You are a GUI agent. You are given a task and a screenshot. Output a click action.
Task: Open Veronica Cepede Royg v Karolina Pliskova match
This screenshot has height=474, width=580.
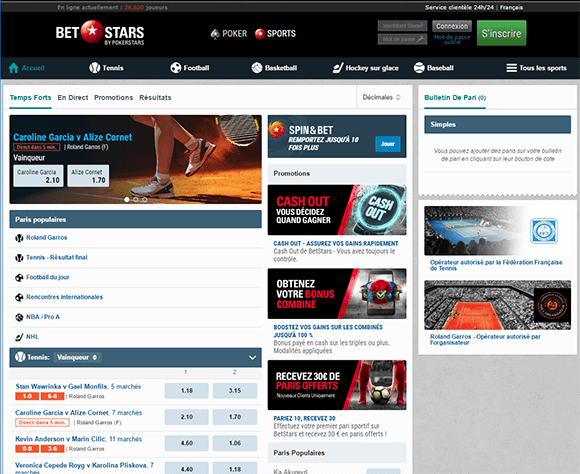click(81, 465)
